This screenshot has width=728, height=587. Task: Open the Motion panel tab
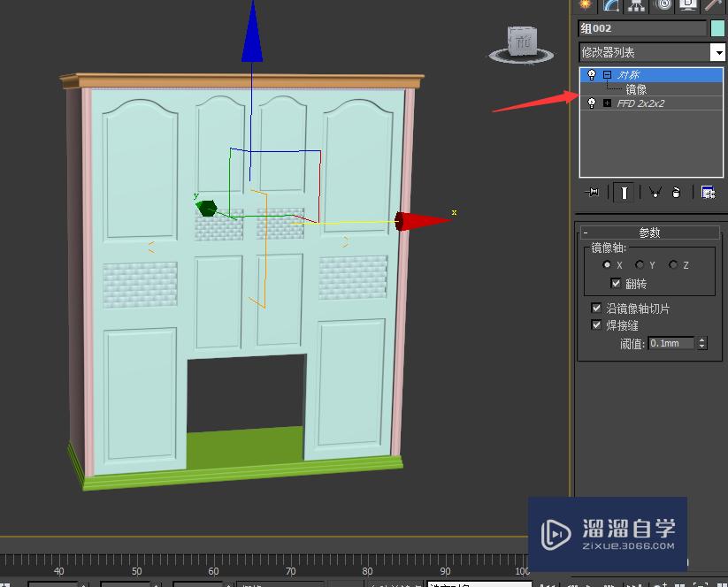[x=663, y=4]
